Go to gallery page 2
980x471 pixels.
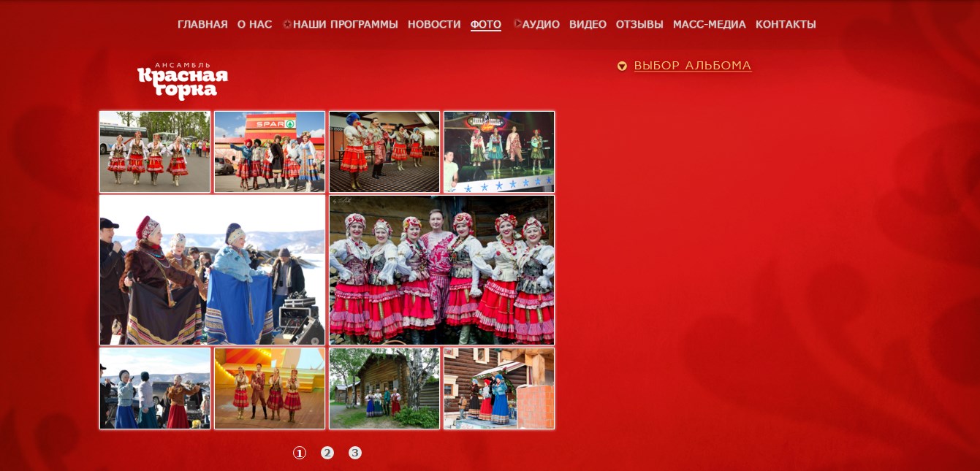coord(327,453)
